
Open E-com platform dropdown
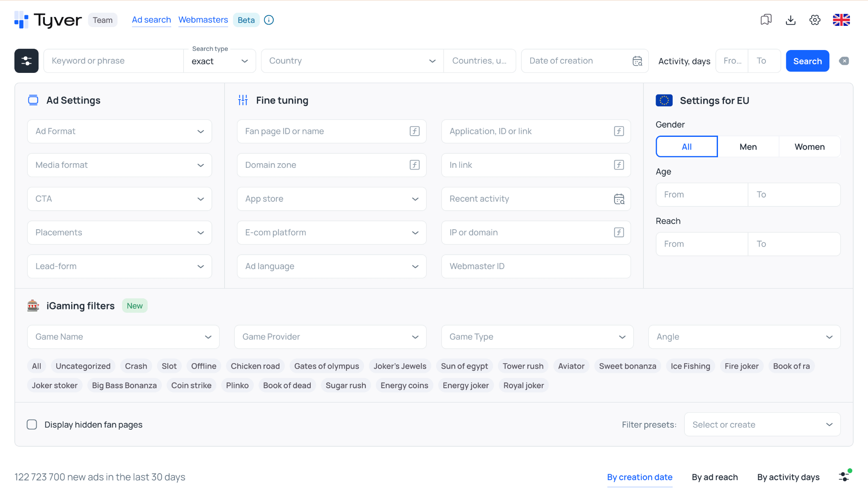pyautogui.click(x=332, y=232)
